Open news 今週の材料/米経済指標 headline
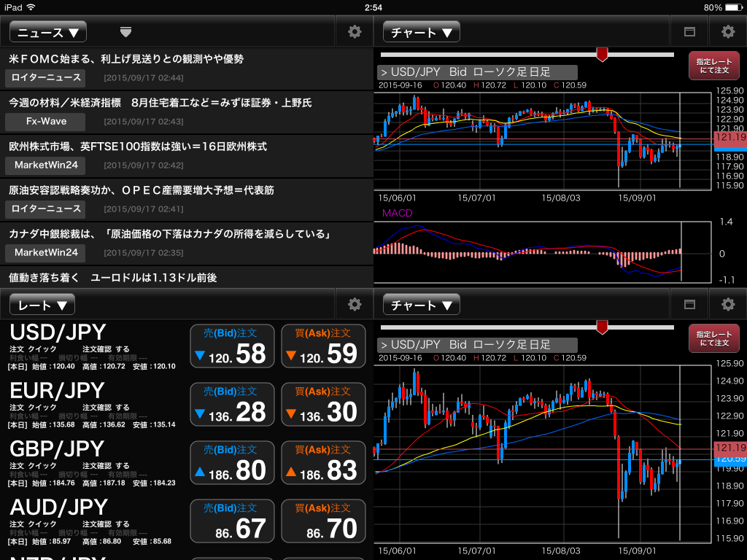The width and height of the screenshot is (747, 560). [x=160, y=103]
